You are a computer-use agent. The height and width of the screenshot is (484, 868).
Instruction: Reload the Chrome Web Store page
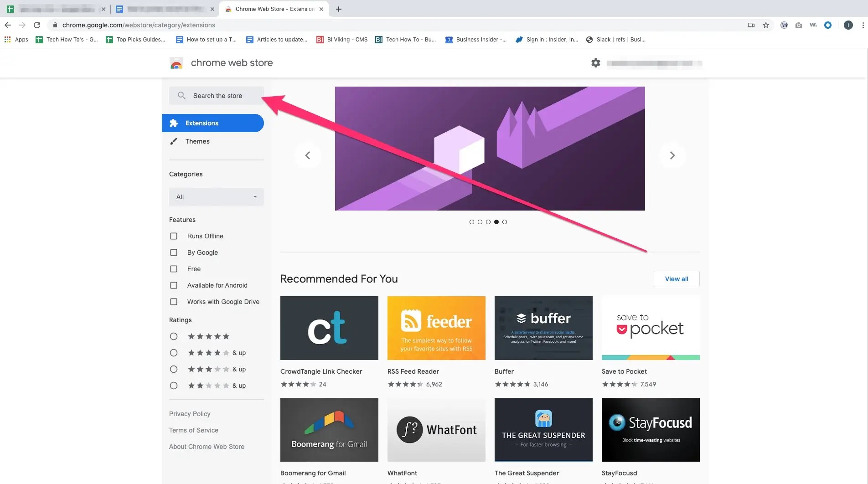(37, 25)
